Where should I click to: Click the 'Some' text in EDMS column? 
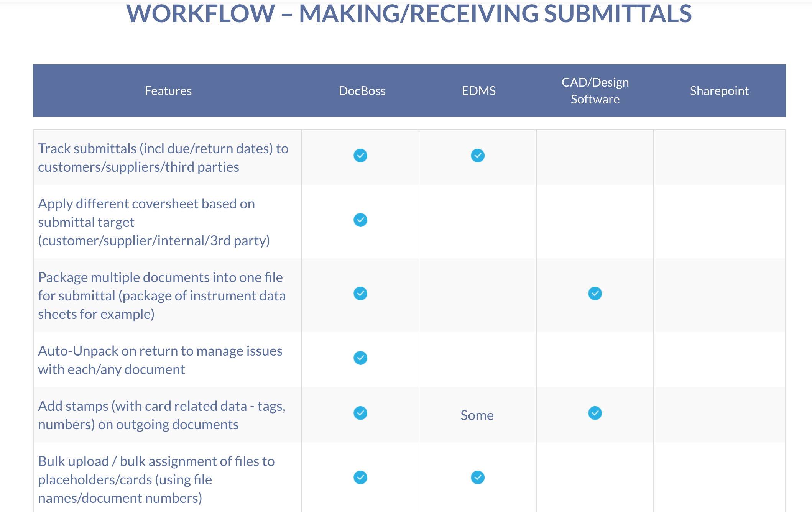(477, 415)
